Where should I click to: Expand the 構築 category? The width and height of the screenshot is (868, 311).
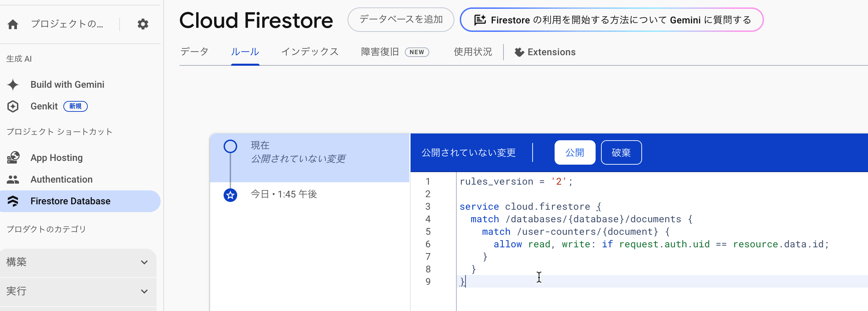(x=78, y=262)
